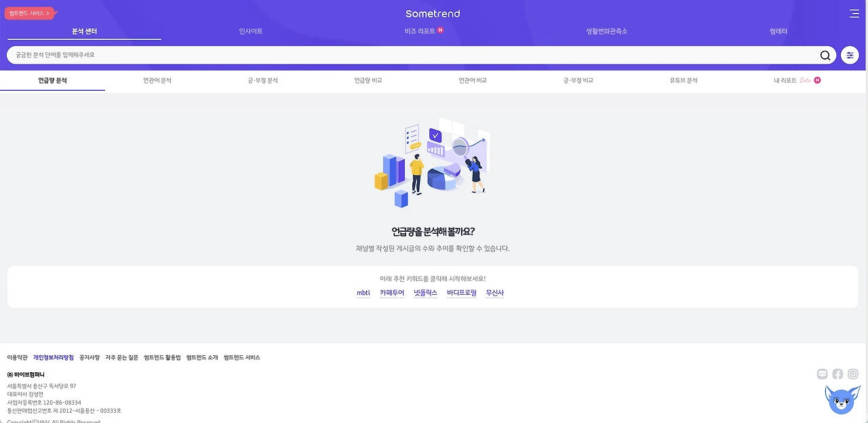Open the 비즈 리포트 menu item
868x423 pixels.
pyautogui.click(x=419, y=30)
